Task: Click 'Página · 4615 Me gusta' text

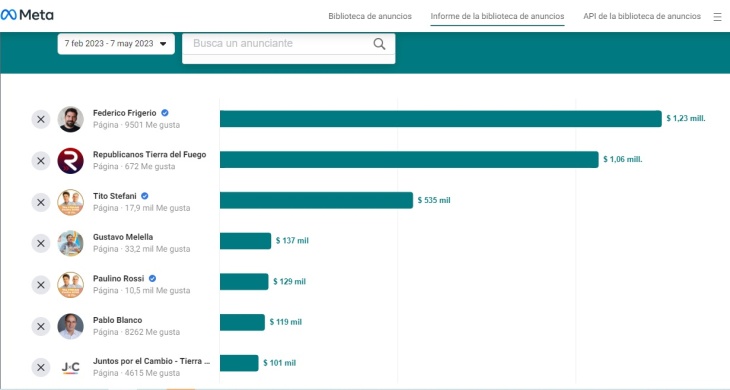Action: click(x=136, y=373)
